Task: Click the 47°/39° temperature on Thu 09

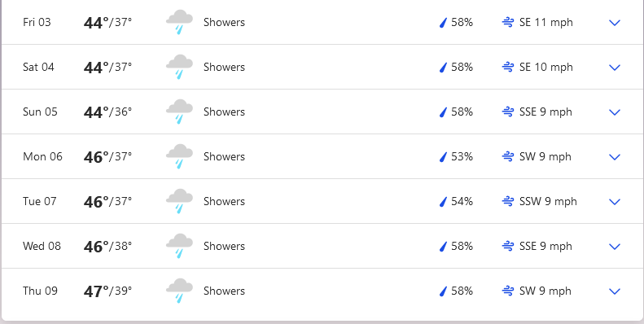Action: (107, 291)
